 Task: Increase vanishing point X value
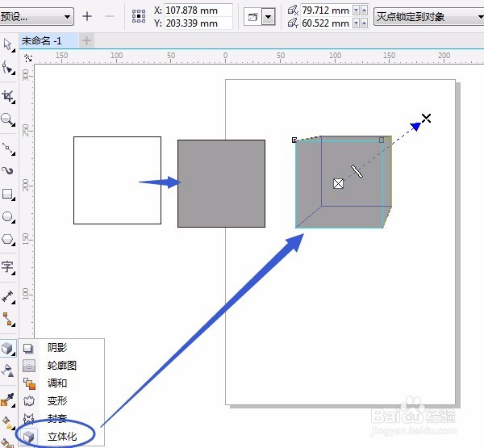tap(365, 10)
